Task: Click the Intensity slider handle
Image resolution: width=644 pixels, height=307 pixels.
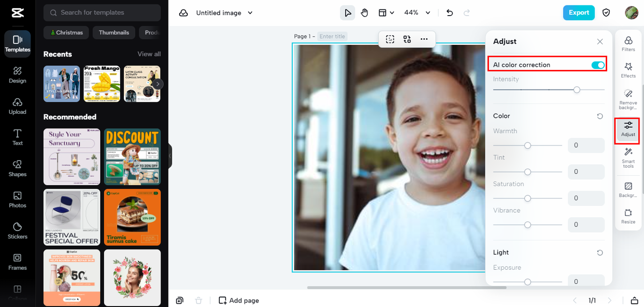Action: [577, 90]
